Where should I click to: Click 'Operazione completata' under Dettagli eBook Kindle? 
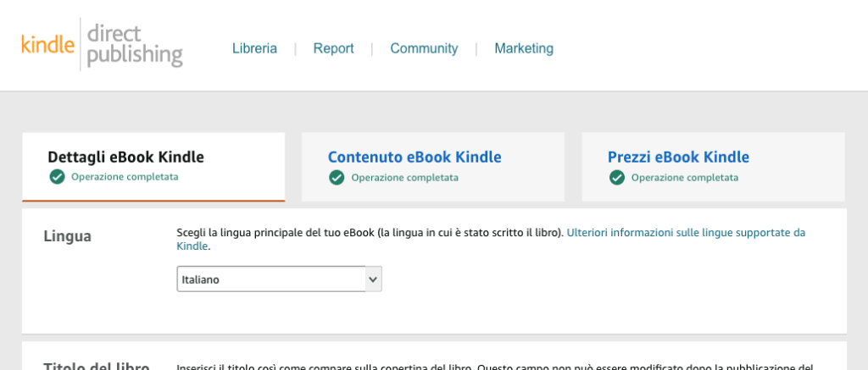click(125, 178)
